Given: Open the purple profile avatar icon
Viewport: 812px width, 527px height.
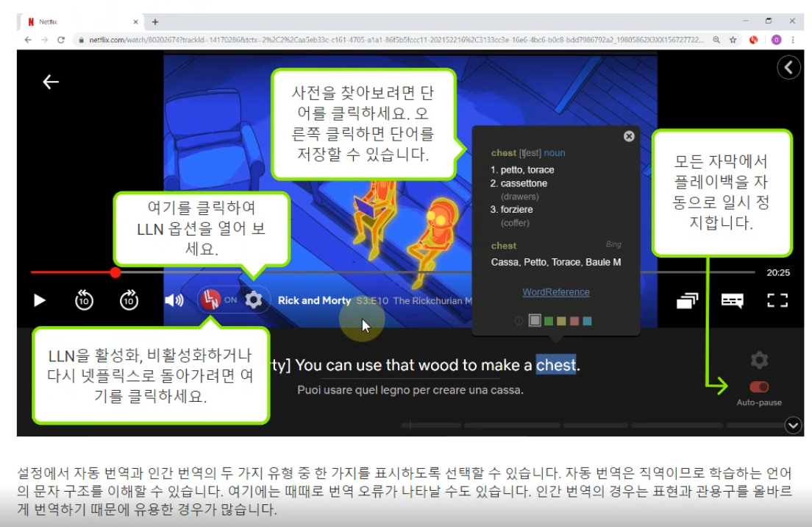Looking at the screenshot, I should (x=776, y=40).
